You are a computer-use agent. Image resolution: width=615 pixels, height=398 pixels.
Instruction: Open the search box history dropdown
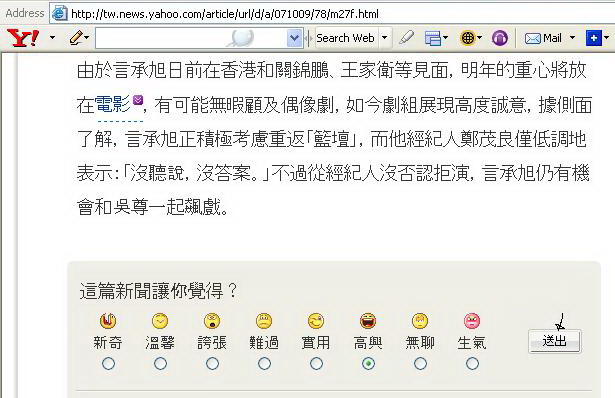click(x=294, y=38)
